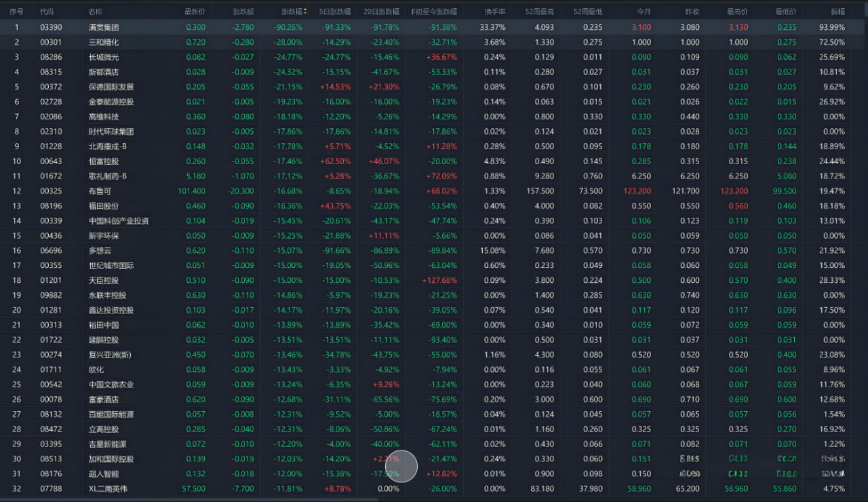The height and width of the screenshot is (502, 868).
Task: Select stock name 时代环球集团
Action: point(111,132)
